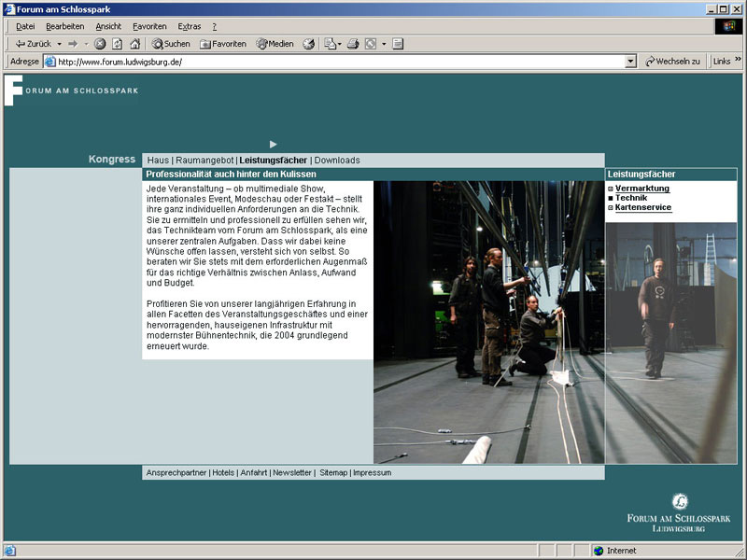Click the Stop loading icon
Image resolution: width=747 pixels, height=560 pixels.
pos(100,44)
